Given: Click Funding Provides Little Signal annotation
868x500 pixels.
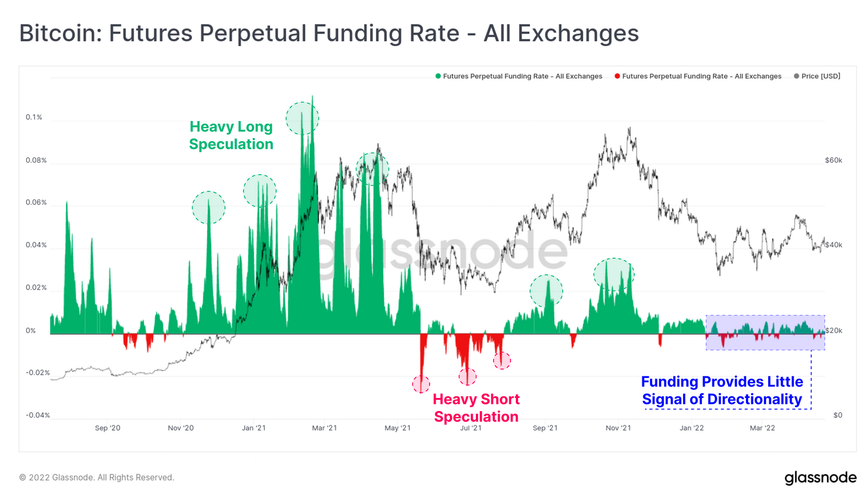Looking at the screenshot, I should click(722, 390).
